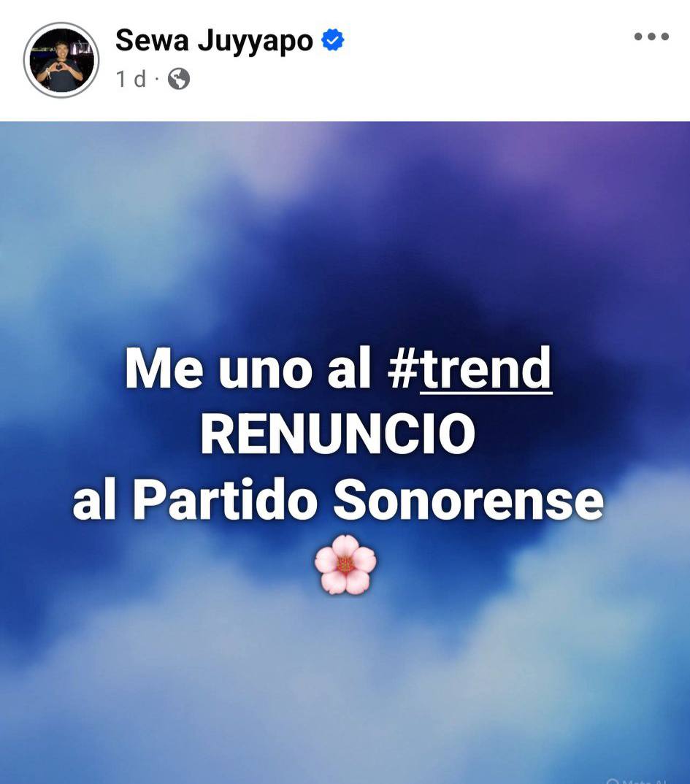This screenshot has width=690, height=784.
Task: Open the three-dot post options menu
Action: pyautogui.click(x=651, y=36)
